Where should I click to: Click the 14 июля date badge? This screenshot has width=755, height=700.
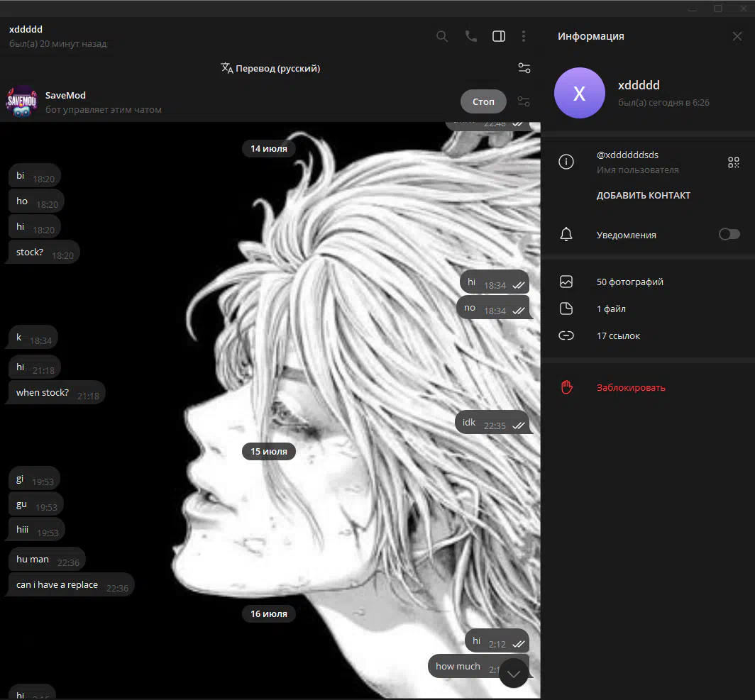(x=269, y=149)
